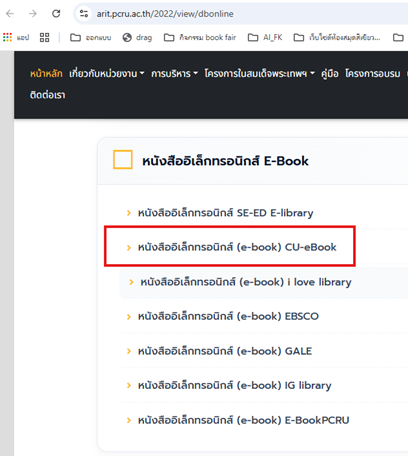Click the yellow square icon beside E-Book heading

(x=123, y=160)
